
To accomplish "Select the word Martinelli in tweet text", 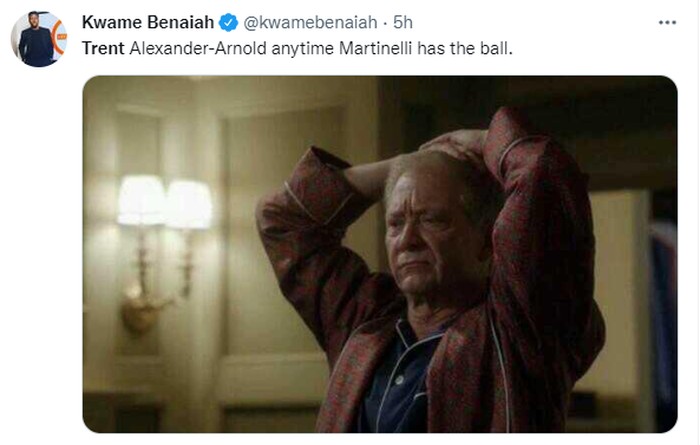I will pyautogui.click(x=375, y=48).
